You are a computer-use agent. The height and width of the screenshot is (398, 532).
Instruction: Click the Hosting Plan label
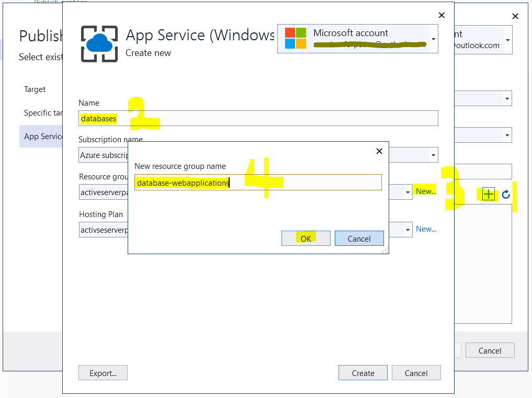pos(101,214)
